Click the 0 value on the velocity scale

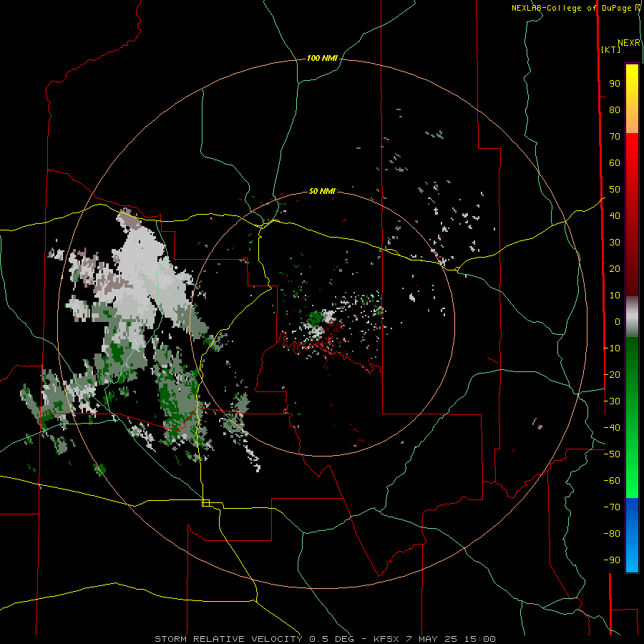click(618, 322)
